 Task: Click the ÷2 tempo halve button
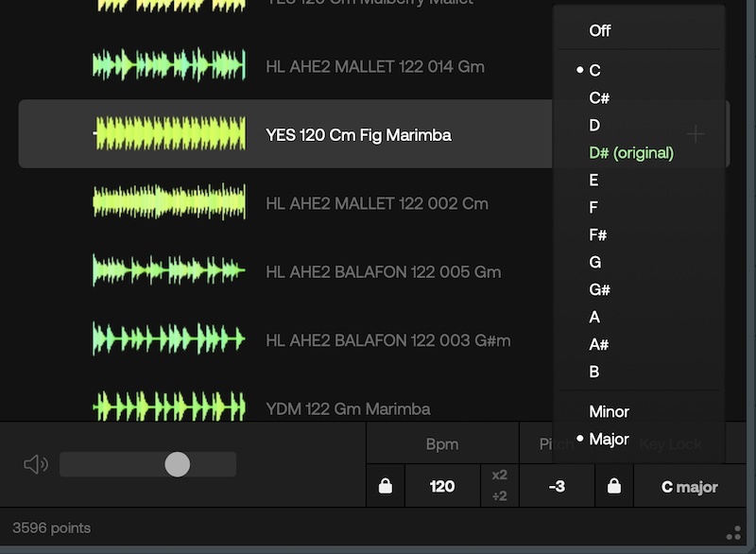[x=499, y=496]
